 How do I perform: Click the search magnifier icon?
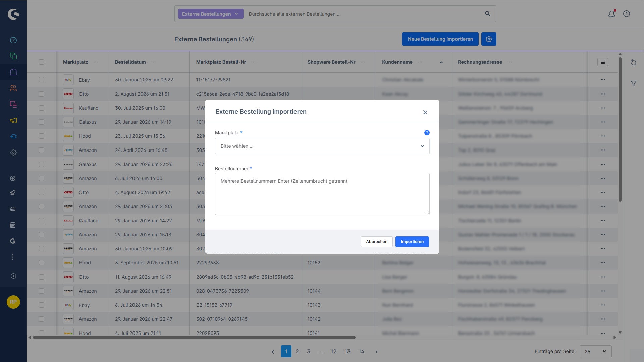[488, 14]
